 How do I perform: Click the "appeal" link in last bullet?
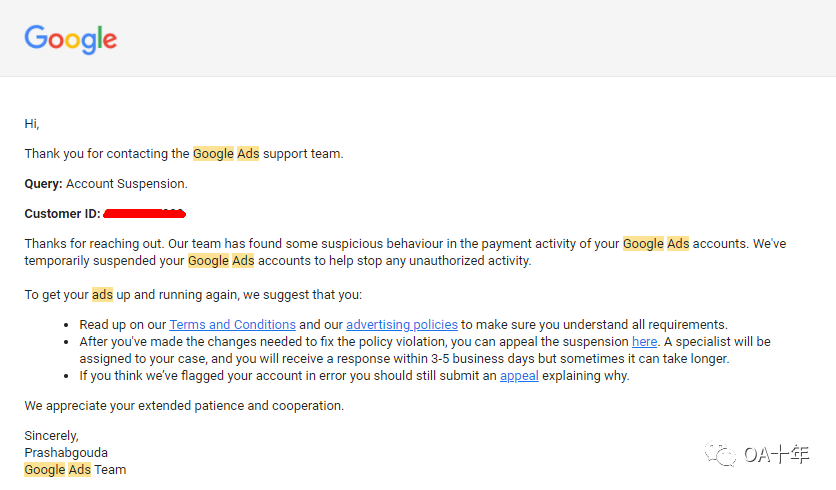click(519, 376)
